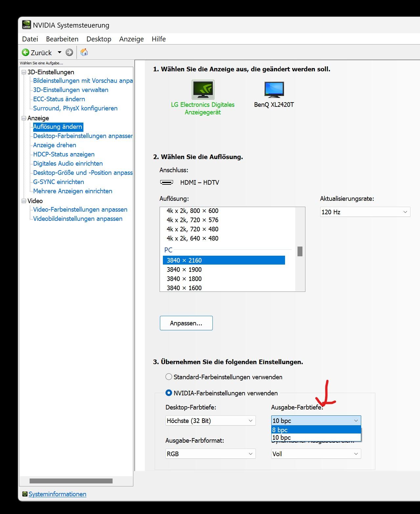Viewport: 420px width, 514px height.
Task: Open the dynamic output range Voll dropdown
Action: click(316, 454)
